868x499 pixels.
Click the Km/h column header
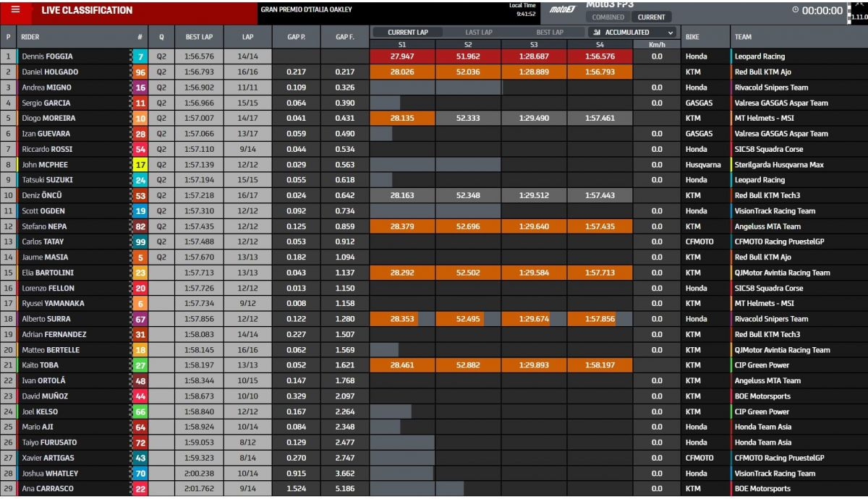(x=656, y=44)
